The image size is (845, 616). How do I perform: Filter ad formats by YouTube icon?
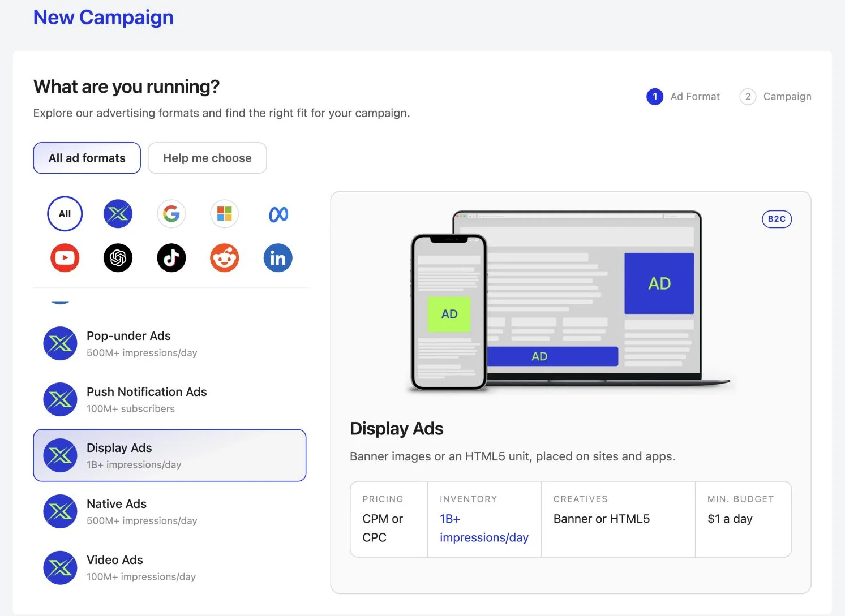click(65, 258)
